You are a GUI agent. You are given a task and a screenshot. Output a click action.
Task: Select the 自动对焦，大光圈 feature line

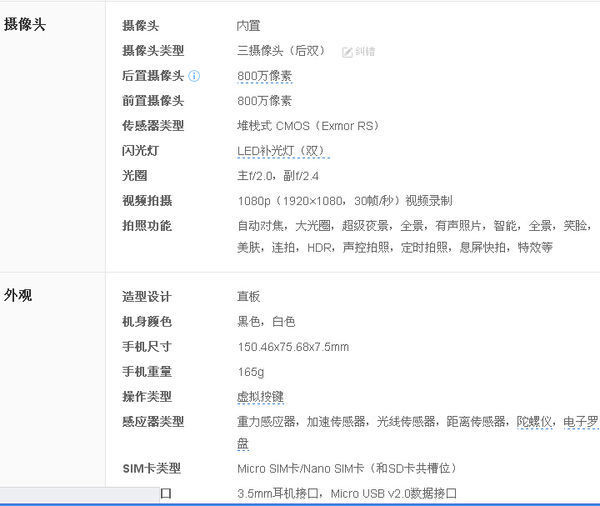point(414,226)
